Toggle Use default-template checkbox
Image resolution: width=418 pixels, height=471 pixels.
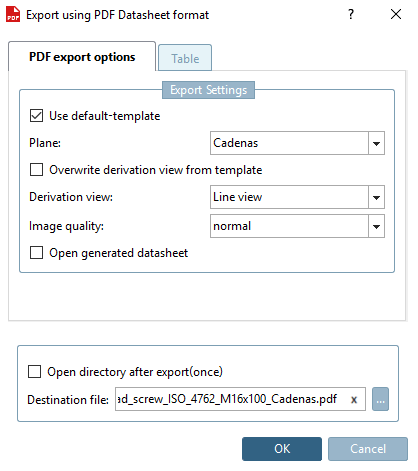(x=36, y=116)
